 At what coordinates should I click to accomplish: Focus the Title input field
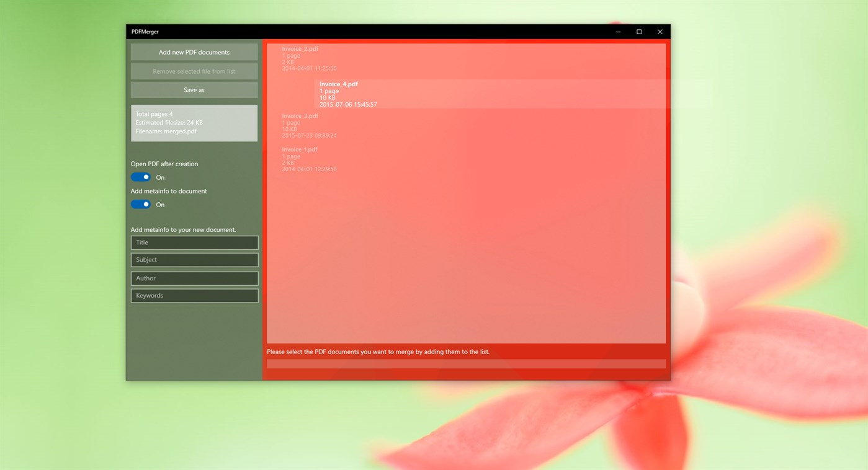[x=194, y=242]
